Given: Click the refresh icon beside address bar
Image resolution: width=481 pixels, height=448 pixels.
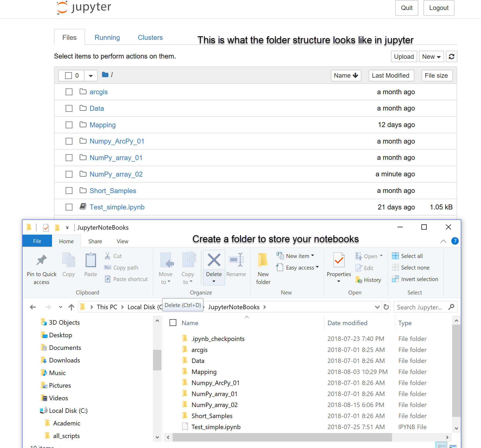Looking at the screenshot, I should pyautogui.click(x=386, y=307).
